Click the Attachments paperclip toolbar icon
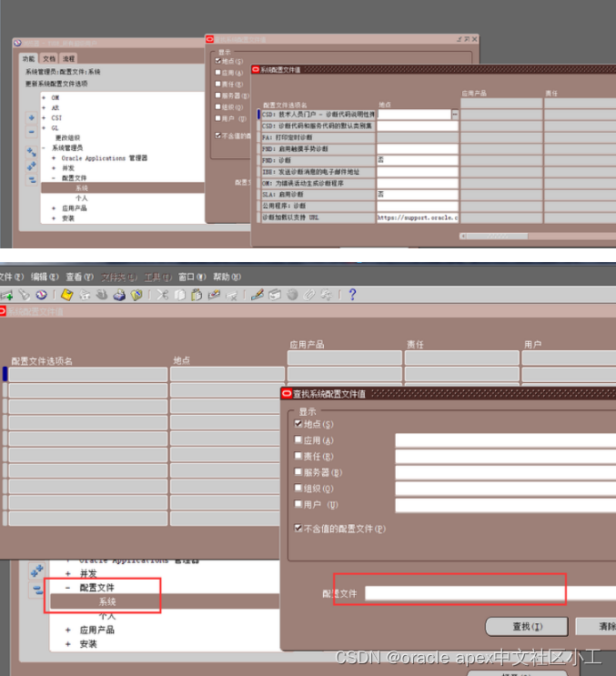The image size is (616, 676). click(x=309, y=295)
